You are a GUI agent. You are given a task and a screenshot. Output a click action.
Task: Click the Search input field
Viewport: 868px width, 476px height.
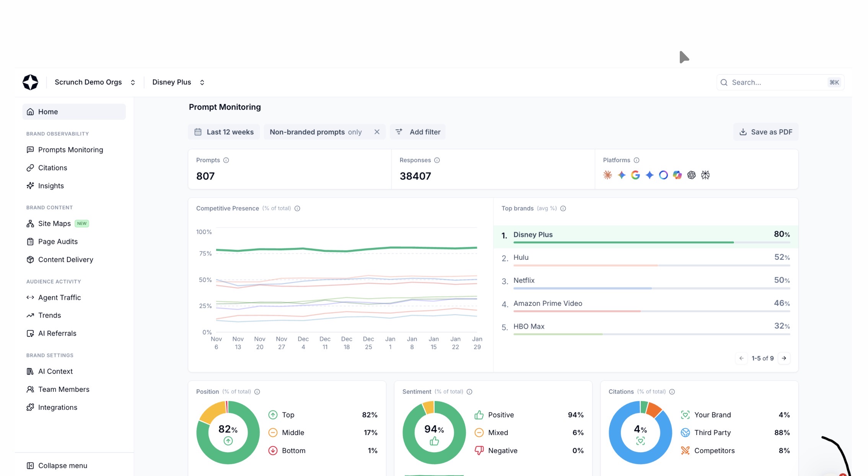(780, 82)
